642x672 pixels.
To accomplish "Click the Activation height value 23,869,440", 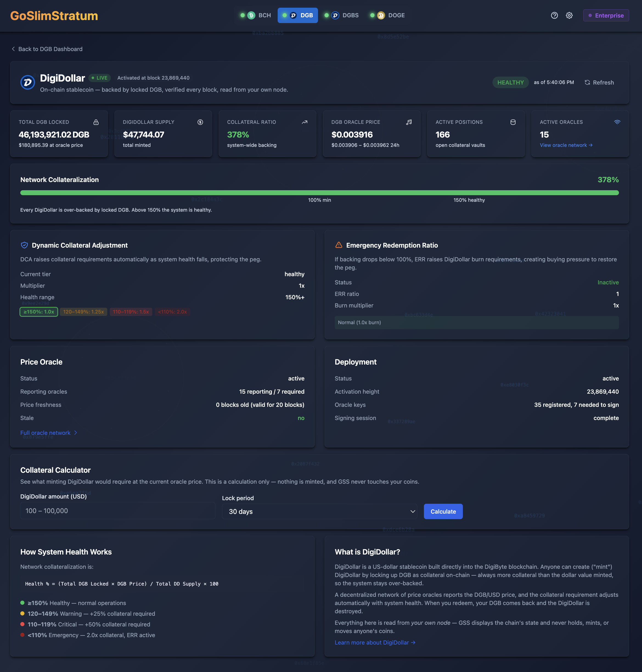I will click(x=603, y=392).
